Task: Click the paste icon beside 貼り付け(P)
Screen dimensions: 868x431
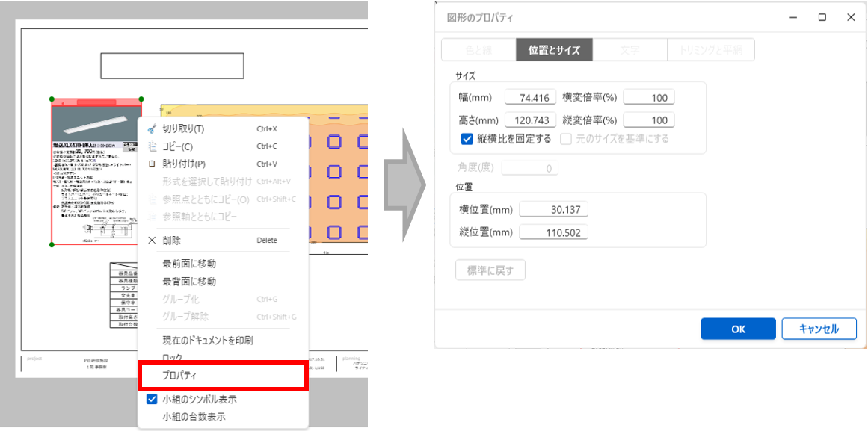Action: (x=152, y=164)
